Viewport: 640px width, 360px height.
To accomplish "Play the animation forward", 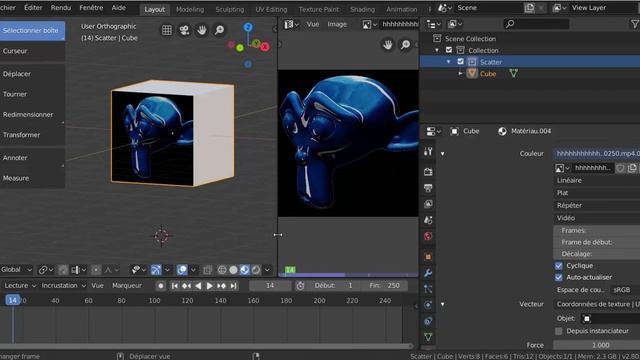I will [x=209, y=286].
